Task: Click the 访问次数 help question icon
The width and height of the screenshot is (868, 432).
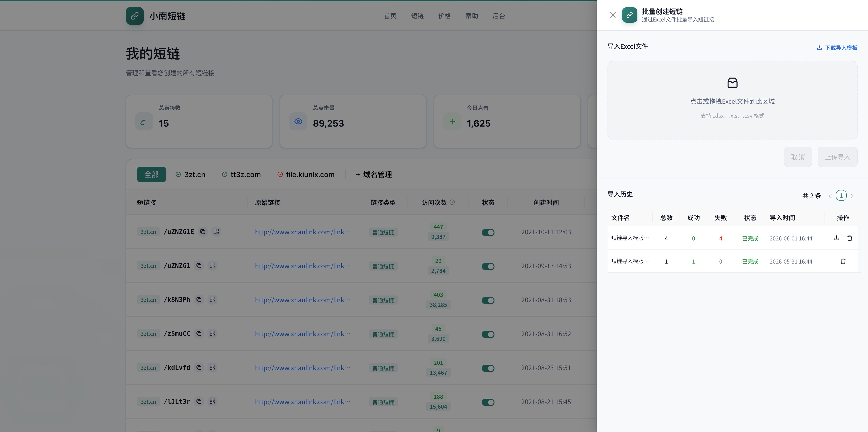Action: (x=452, y=202)
